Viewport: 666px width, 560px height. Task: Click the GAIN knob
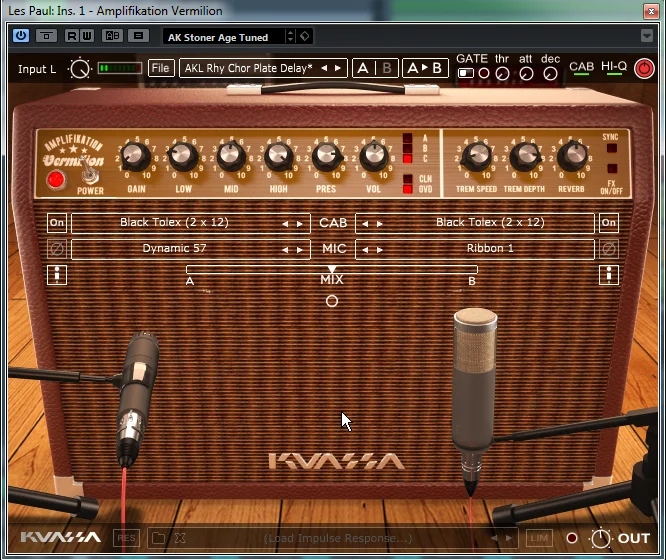click(x=135, y=157)
